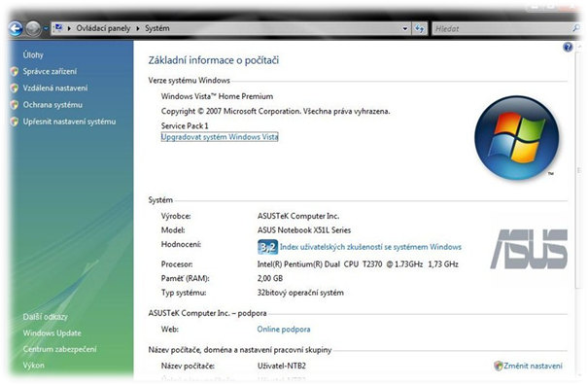Open Ochrana systému

pyautogui.click(x=52, y=105)
